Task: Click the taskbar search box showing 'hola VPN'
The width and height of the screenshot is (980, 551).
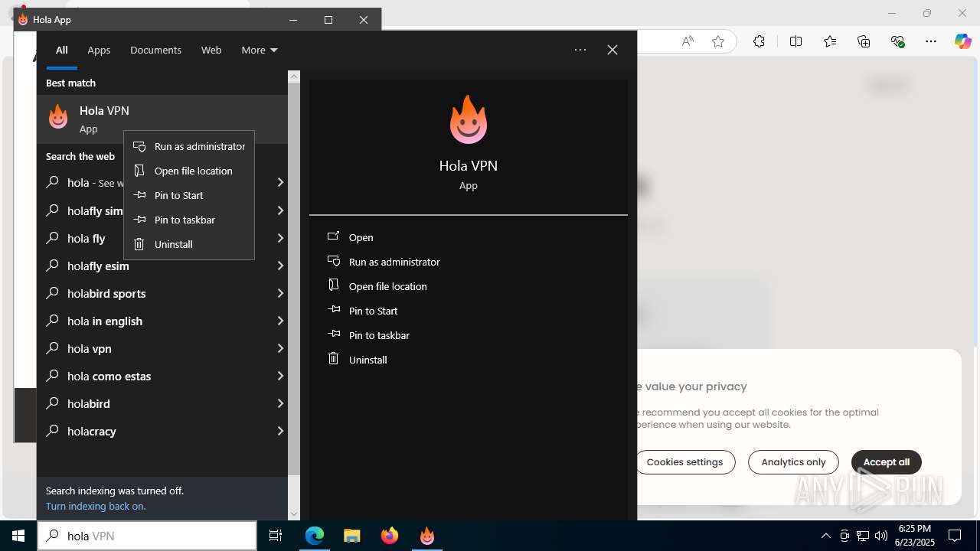Action: [147, 536]
